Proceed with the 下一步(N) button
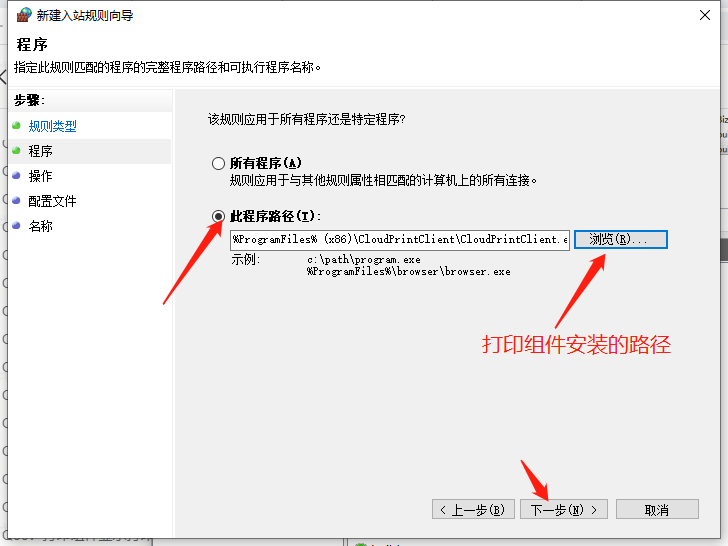This screenshot has width=728, height=546. (x=564, y=509)
